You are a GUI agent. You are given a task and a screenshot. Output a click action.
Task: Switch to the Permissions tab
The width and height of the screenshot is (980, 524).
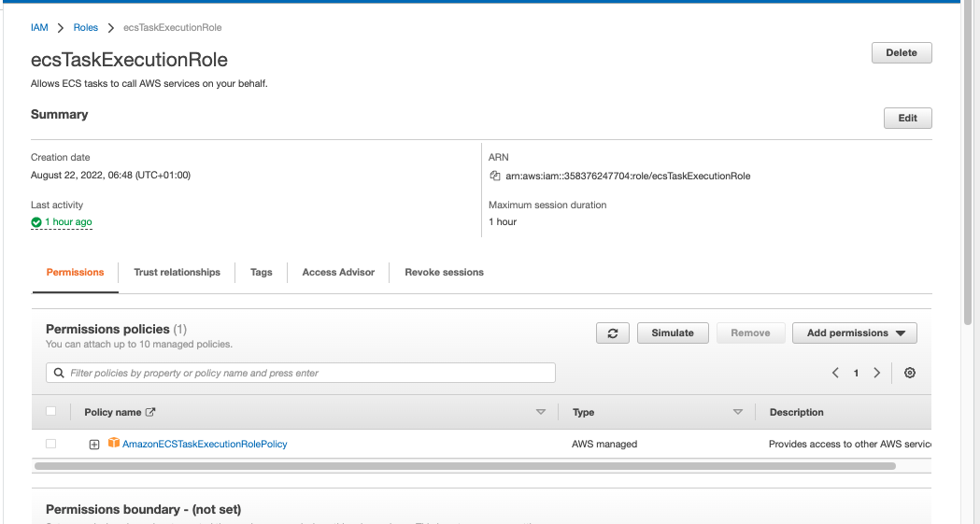coord(75,273)
